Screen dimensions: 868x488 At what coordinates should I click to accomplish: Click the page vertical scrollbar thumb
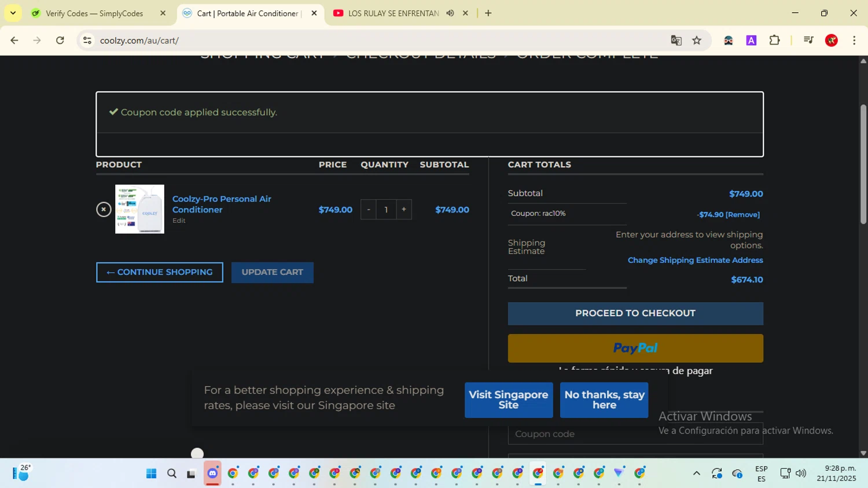pos(863,164)
